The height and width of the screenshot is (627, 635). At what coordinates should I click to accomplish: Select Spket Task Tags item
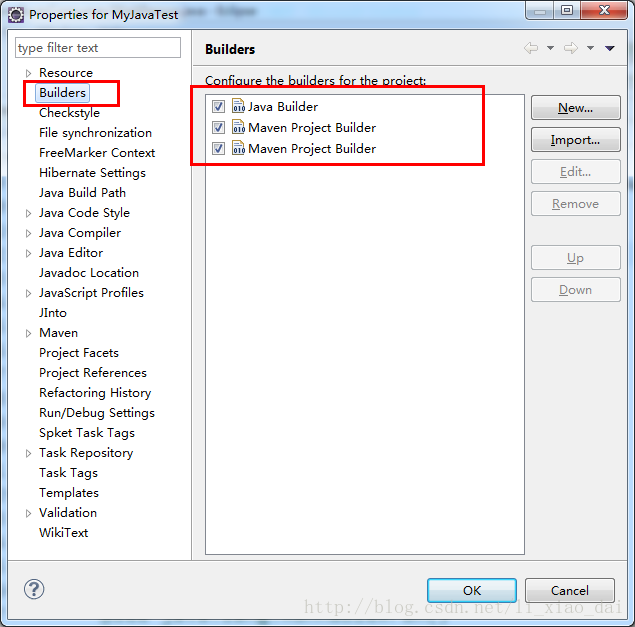87,433
